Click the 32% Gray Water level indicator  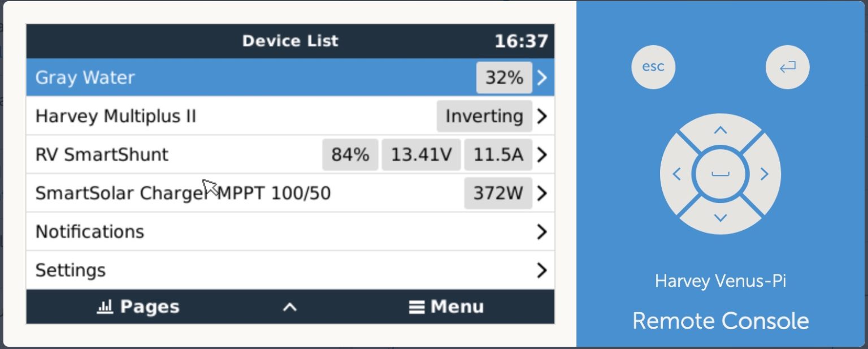point(504,77)
